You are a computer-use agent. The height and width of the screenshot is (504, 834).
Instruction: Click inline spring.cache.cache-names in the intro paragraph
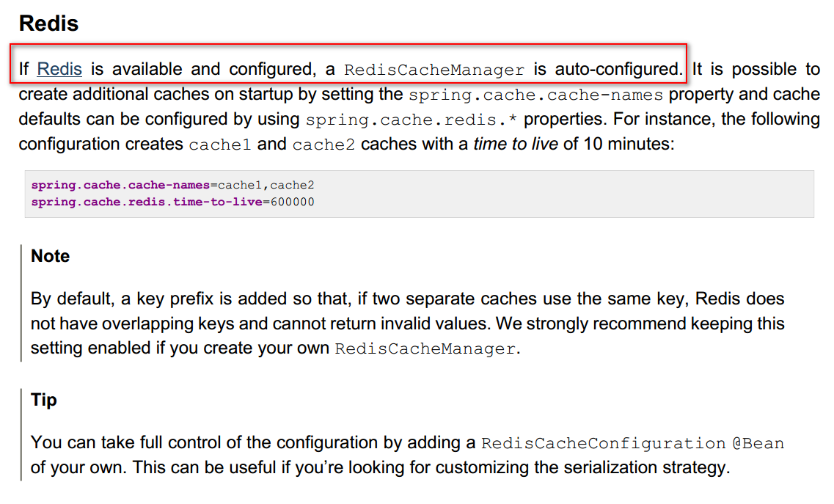(x=535, y=95)
